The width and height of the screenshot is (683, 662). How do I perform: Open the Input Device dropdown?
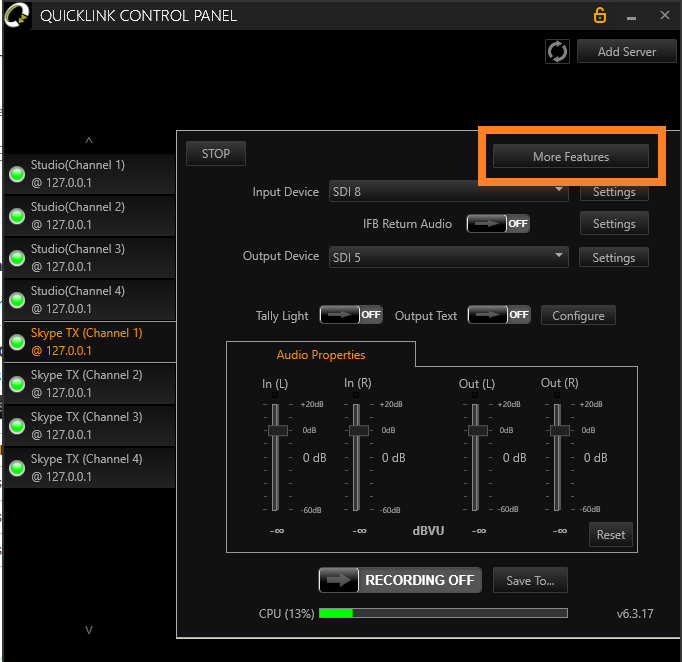coord(449,191)
